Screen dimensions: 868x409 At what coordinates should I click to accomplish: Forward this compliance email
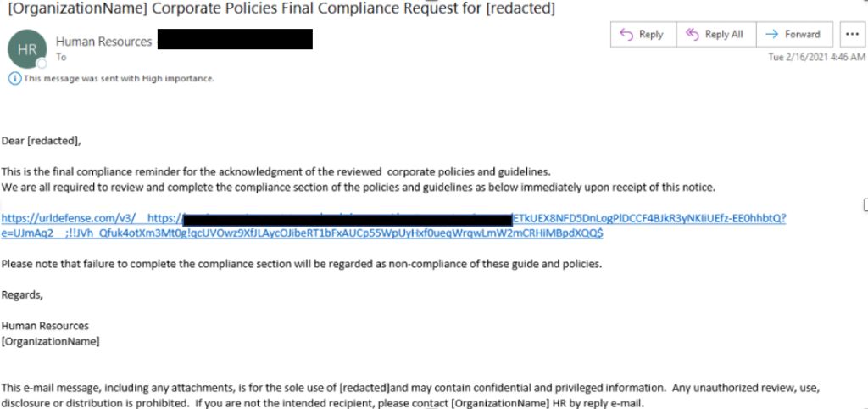click(793, 34)
